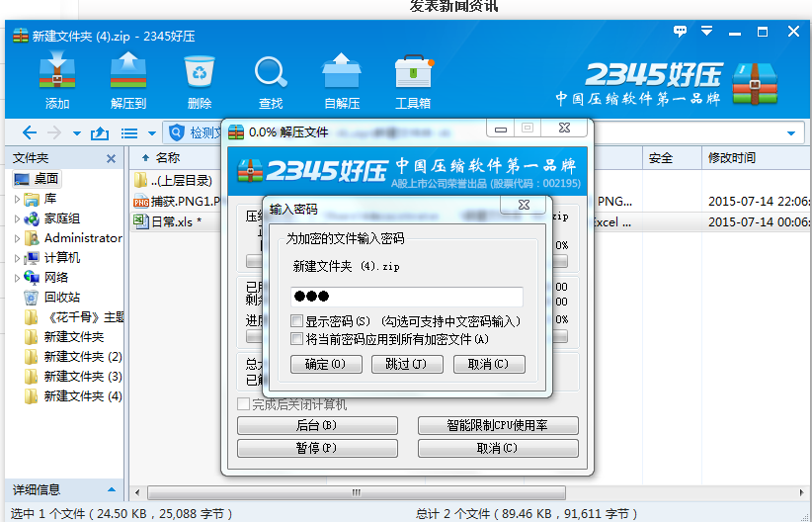Close the 输入密码 dialog
This screenshot has width=812, height=522.
[524, 205]
